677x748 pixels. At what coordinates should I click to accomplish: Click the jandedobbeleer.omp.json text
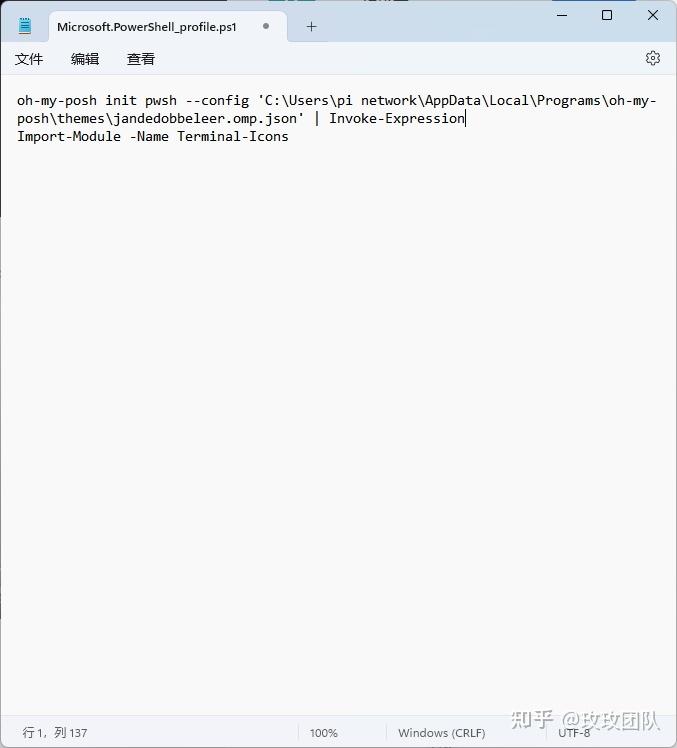(205, 118)
